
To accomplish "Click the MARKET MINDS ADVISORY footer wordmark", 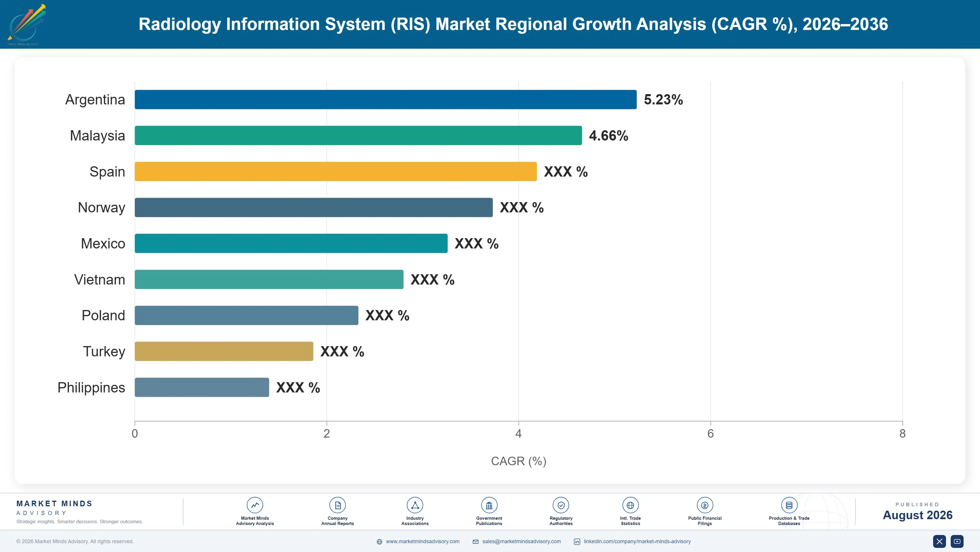I will pos(55,508).
